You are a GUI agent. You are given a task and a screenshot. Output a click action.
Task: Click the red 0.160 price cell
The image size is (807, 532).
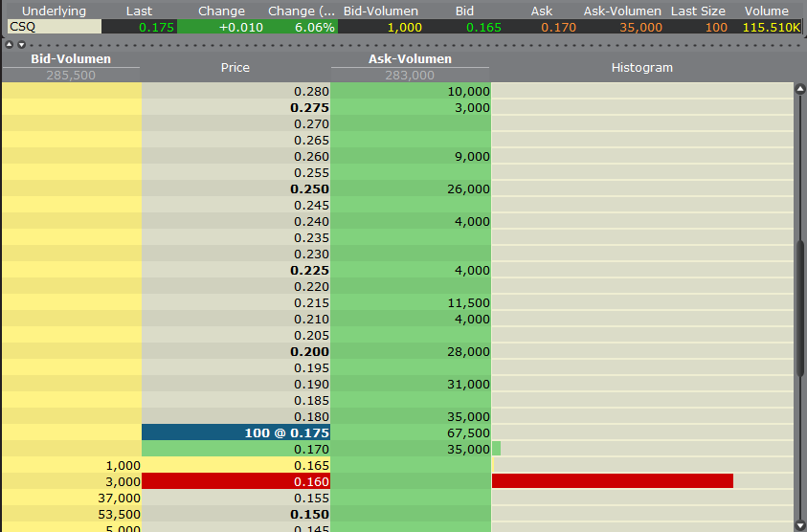click(x=236, y=481)
